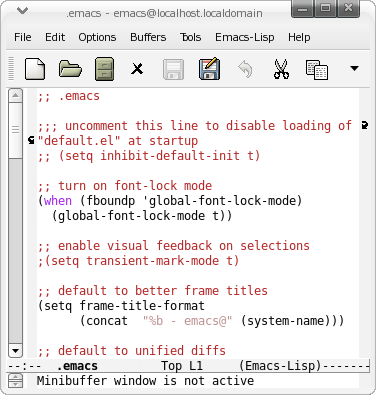Image resolution: width=376 pixels, height=395 pixels.
Task: Click the Undo arrow icon
Action: pos(245,69)
